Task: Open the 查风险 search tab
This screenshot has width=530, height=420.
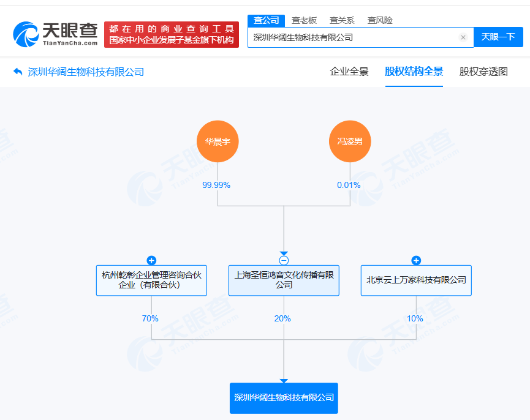Action: coord(380,20)
